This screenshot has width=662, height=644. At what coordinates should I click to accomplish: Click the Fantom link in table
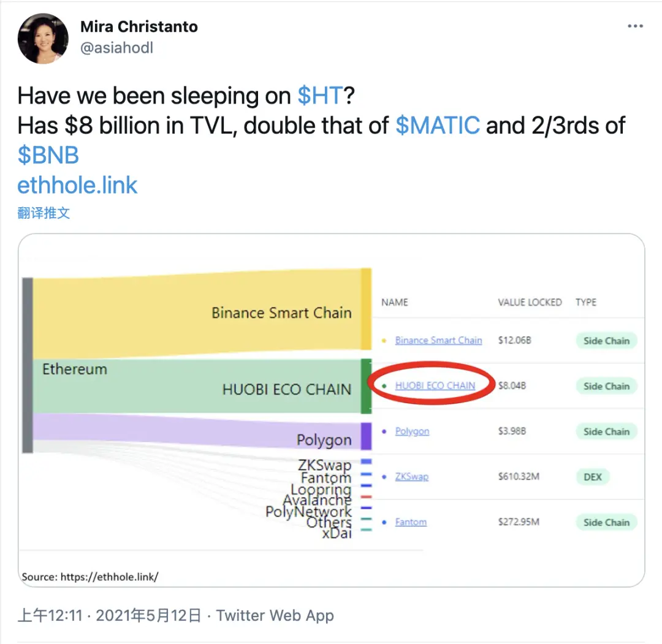pos(411,522)
